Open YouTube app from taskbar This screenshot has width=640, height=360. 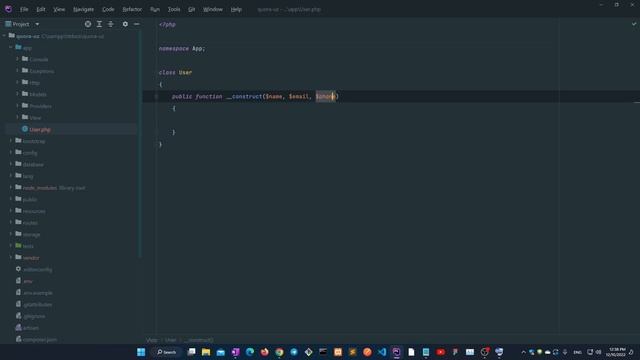tap(440, 352)
